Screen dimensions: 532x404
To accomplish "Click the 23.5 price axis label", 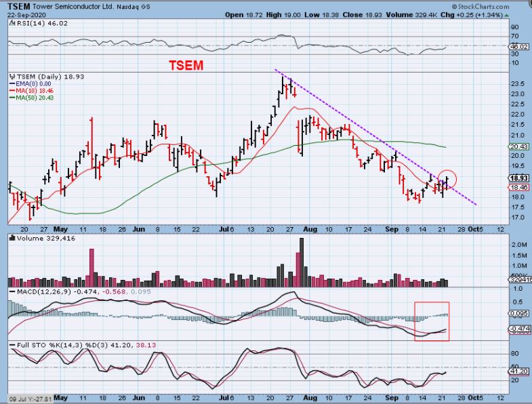I will (517, 84).
